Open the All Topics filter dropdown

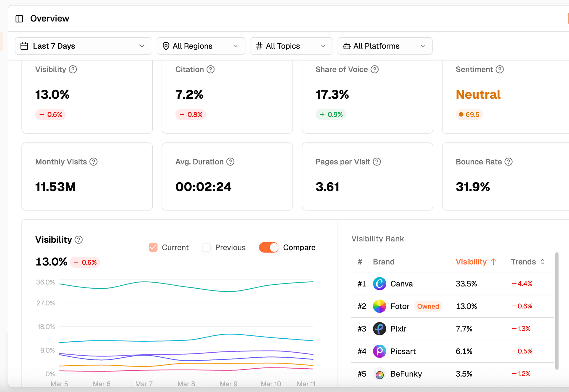click(x=291, y=46)
